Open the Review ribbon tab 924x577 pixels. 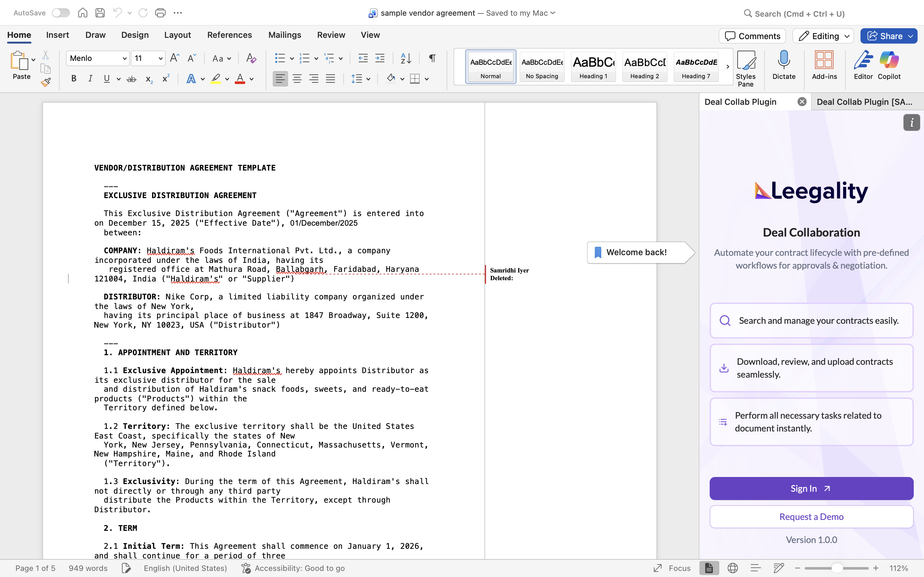[331, 35]
